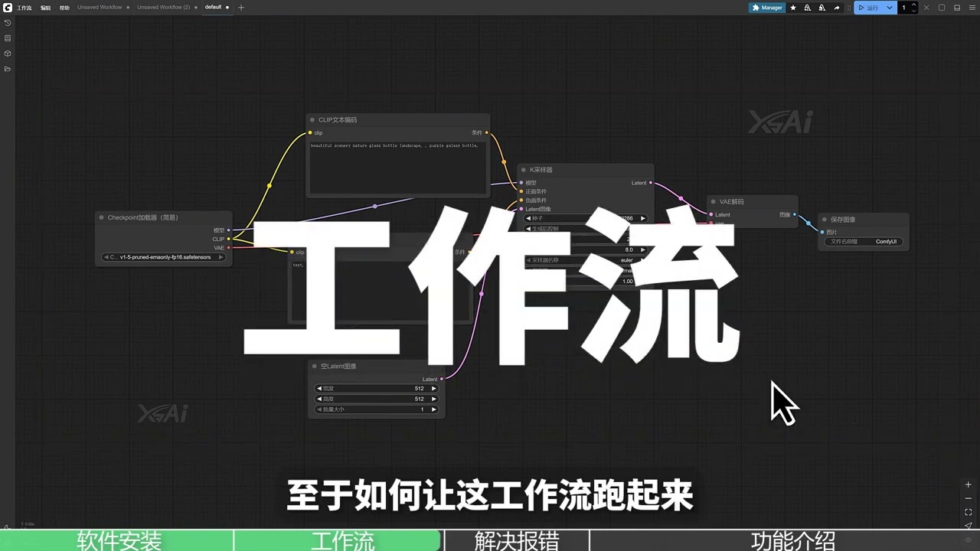Open the queue history sidebar icon
Viewport: 980px width, 551px height.
pyautogui.click(x=8, y=23)
